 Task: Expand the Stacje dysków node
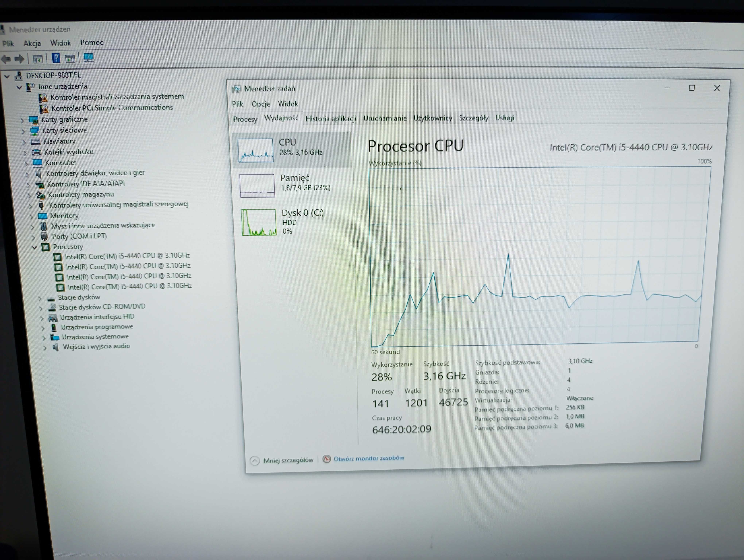coord(40,298)
